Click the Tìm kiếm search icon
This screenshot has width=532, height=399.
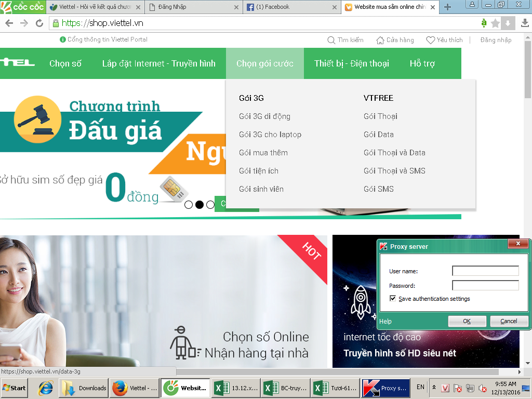coord(331,40)
